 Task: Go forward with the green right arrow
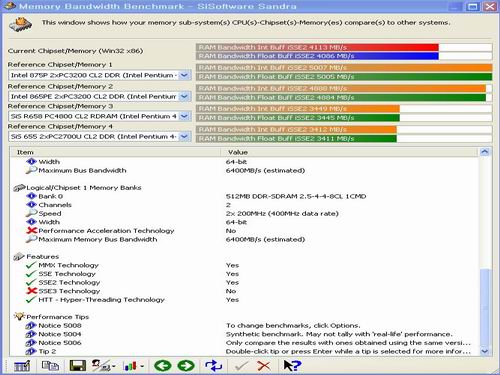click(186, 366)
